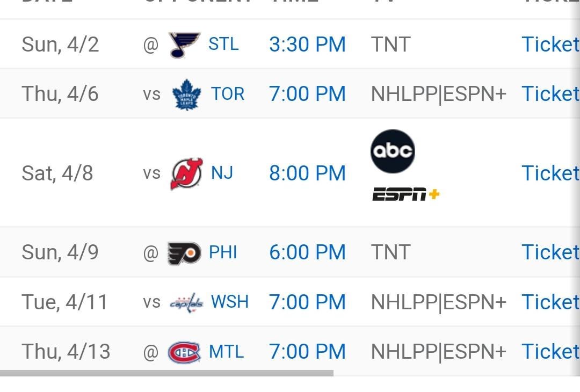Click the horizontal scrollbar below the schedule
The width and height of the screenshot is (580, 392).
166,374
